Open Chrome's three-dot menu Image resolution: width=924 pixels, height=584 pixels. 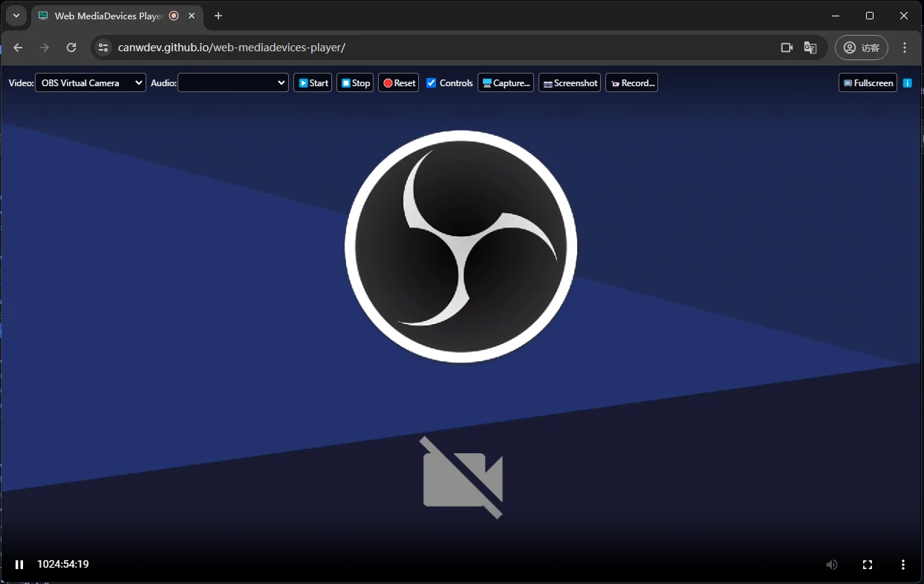pos(905,48)
